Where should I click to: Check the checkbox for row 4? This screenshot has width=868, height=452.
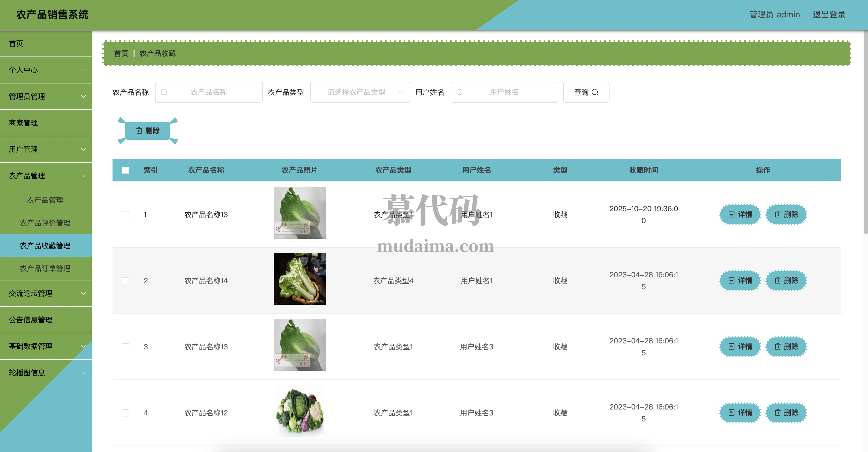[x=125, y=413]
